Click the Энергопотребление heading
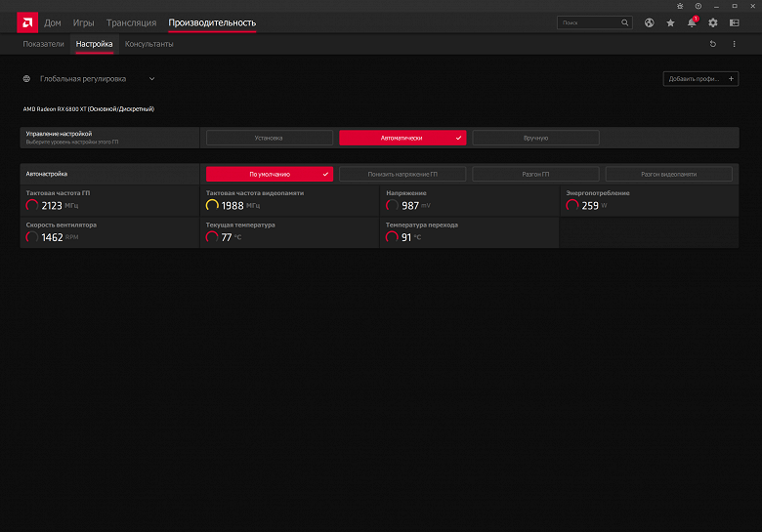762x532 pixels. pyautogui.click(x=598, y=192)
